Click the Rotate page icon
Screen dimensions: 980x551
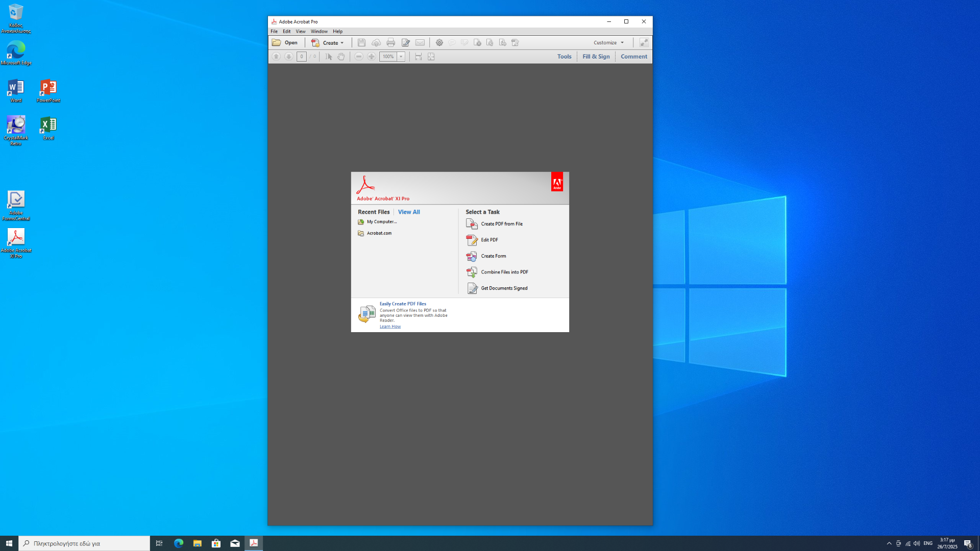coord(503,43)
